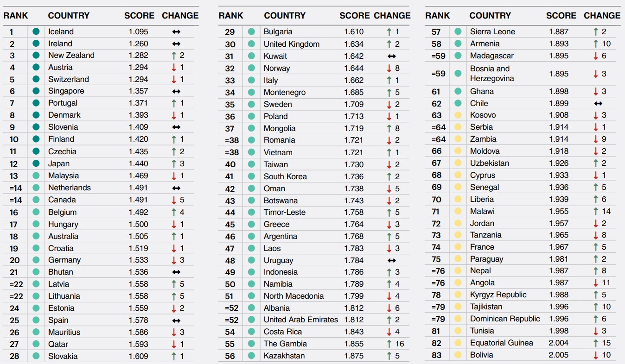Open the Bosnia and Herzegovina entry

(x=491, y=74)
